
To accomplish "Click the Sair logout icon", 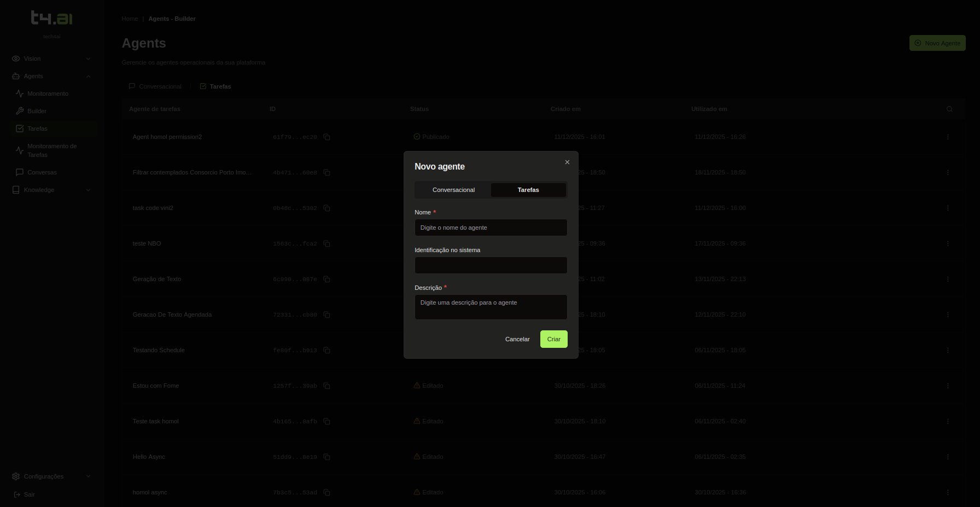I will pyautogui.click(x=16, y=494).
